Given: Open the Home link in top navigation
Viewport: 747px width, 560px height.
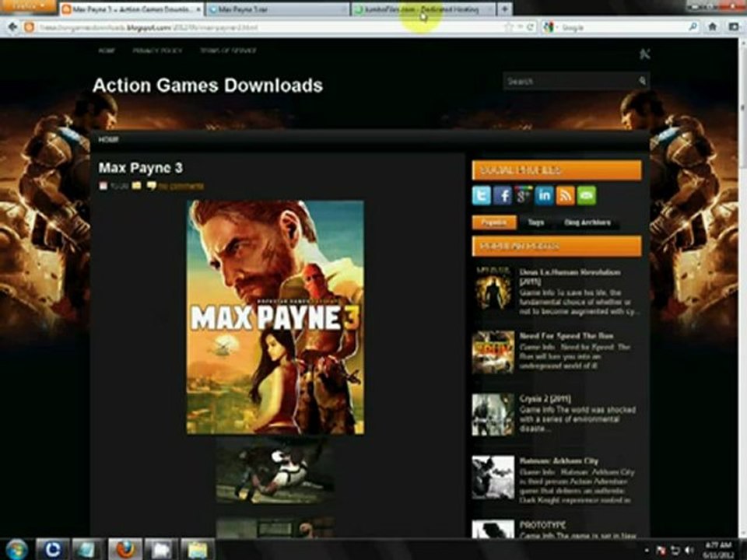Looking at the screenshot, I should pos(107,51).
